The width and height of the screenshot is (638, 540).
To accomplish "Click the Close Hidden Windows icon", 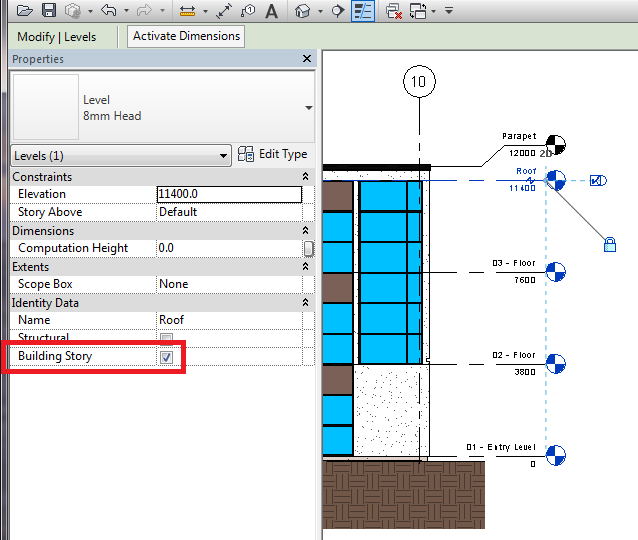I will (x=394, y=11).
